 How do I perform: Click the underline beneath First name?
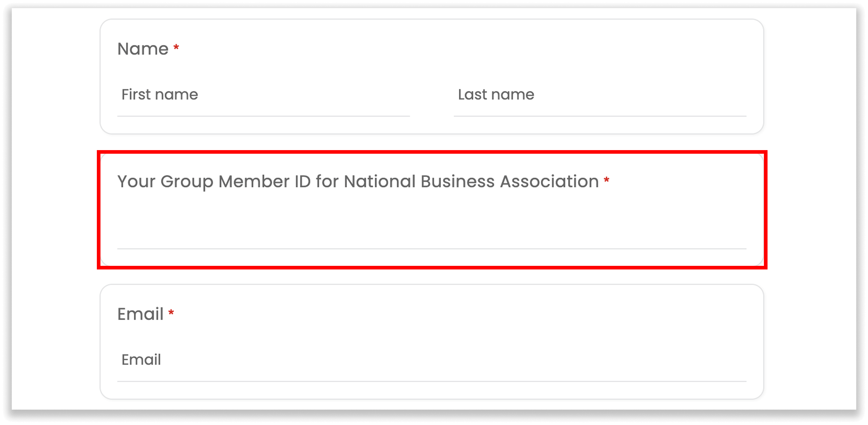(263, 116)
